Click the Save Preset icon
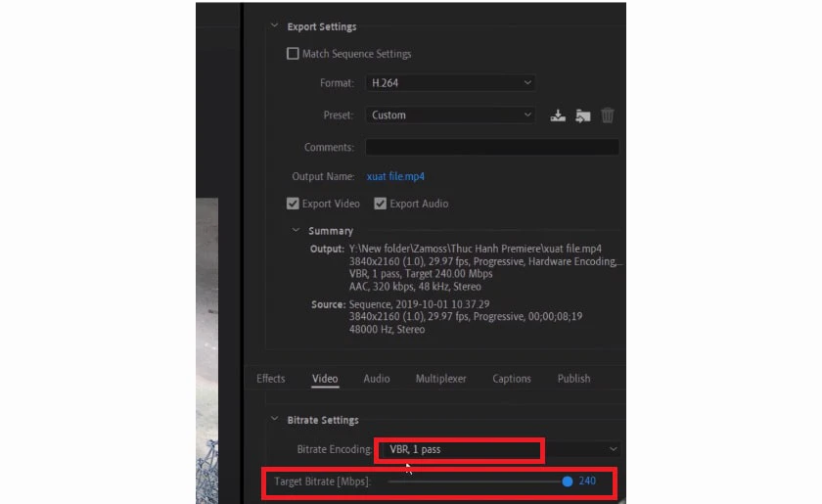Image resolution: width=822 pixels, height=504 pixels. 558,115
